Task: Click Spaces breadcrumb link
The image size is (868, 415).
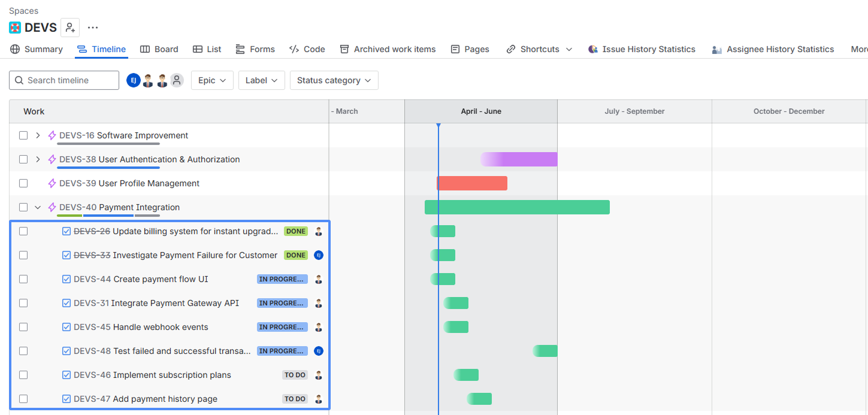Action: pyautogui.click(x=23, y=11)
